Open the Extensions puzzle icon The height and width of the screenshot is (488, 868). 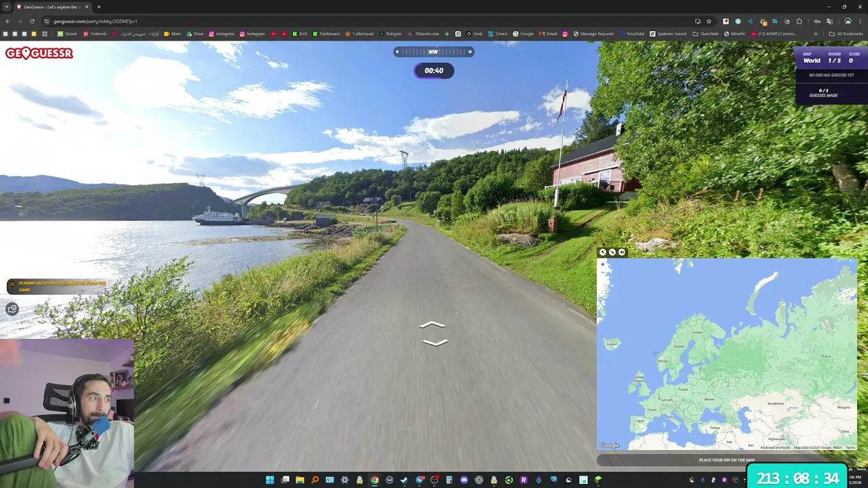pos(799,21)
